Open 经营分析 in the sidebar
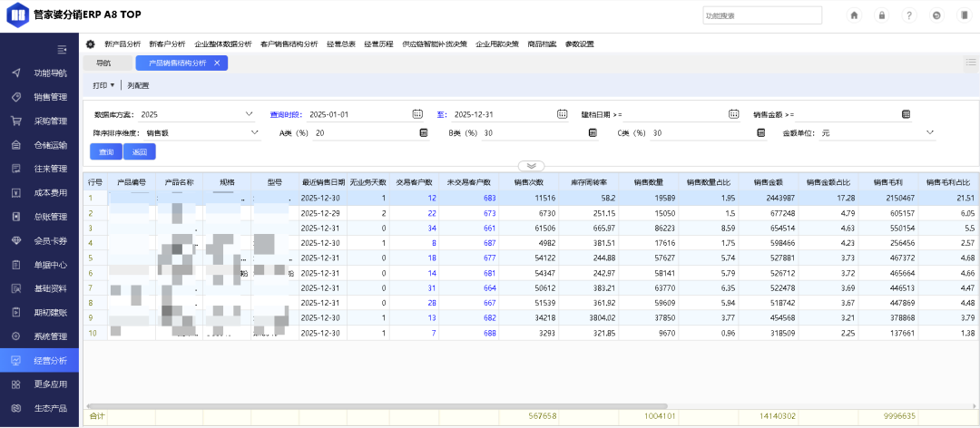The width and height of the screenshot is (980, 428). click(x=39, y=361)
